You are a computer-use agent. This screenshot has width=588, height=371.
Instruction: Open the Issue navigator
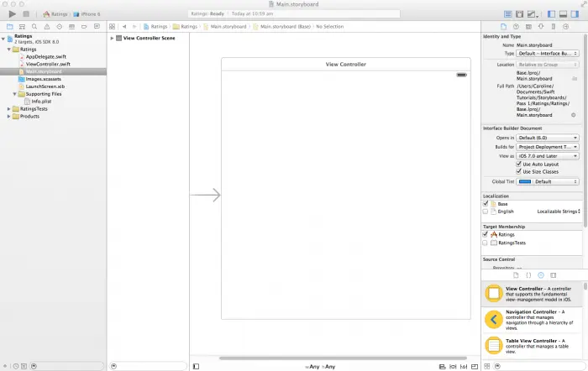pyautogui.click(x=47, y=27)
